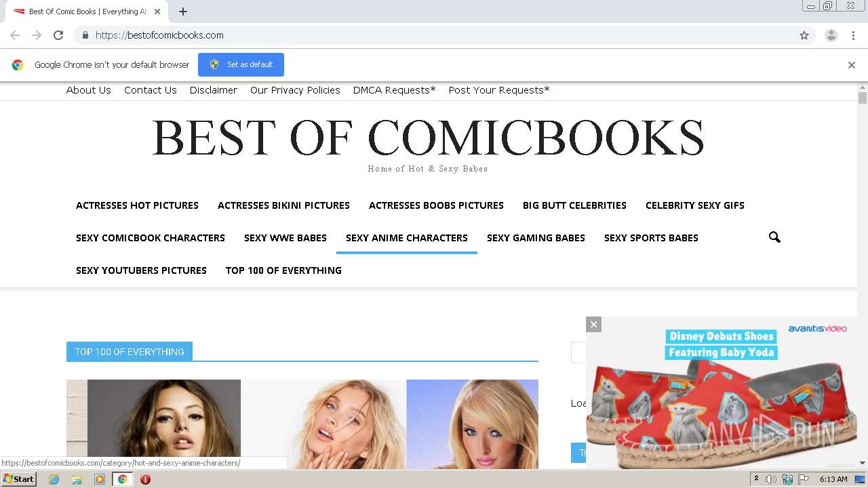Open the Disclaimer link
This screenshot has height=488, width=868.
point(214,90)
